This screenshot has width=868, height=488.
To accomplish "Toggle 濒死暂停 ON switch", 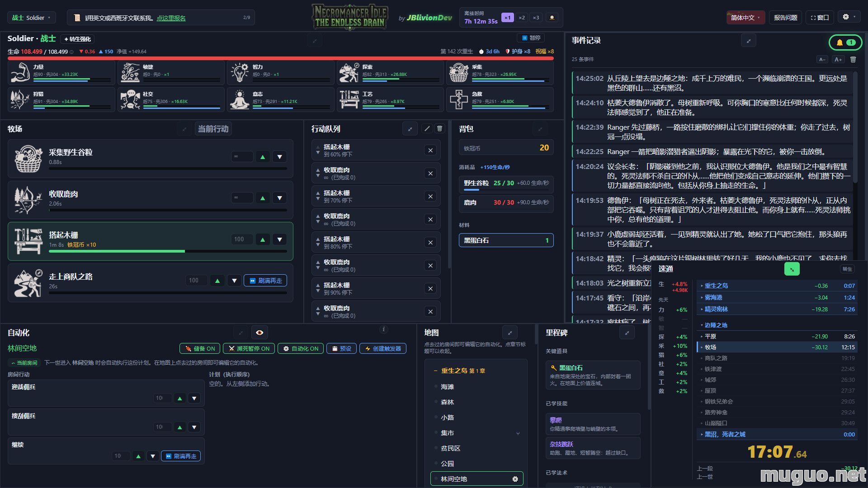I will pyautogui.click(x=249, y=349).
